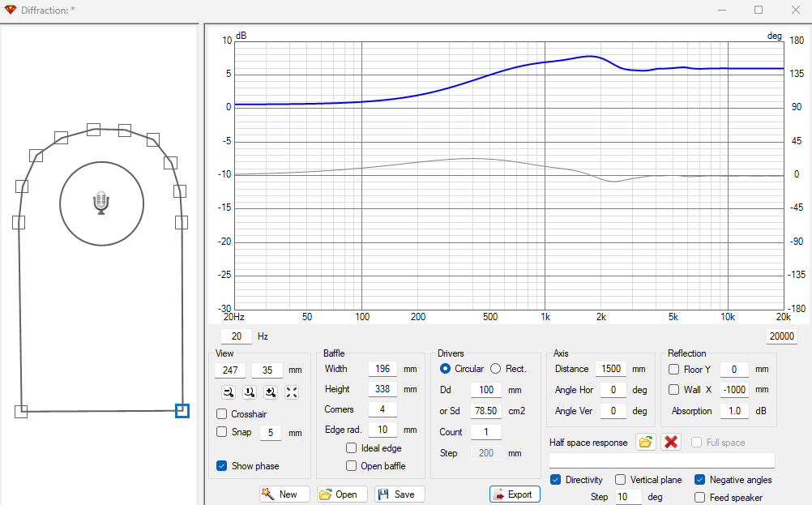Uncheck the Directivity checkbox
The image size is (812, 505).
556,480
